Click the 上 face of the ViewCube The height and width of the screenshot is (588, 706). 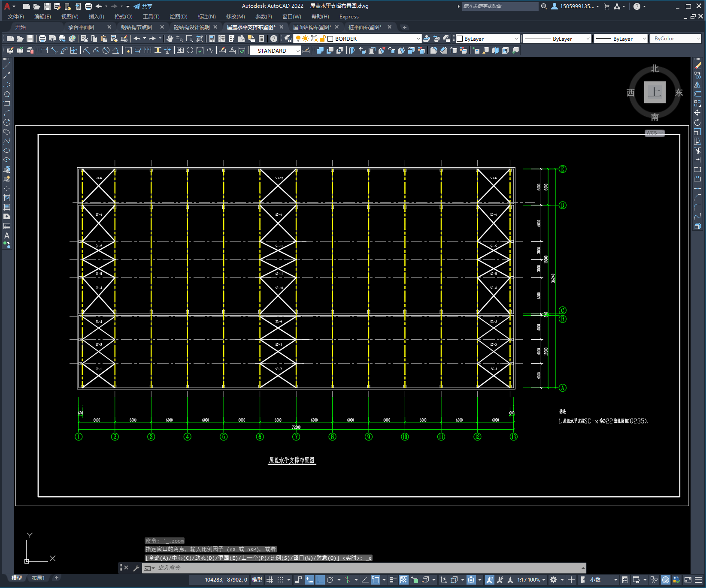654,92
